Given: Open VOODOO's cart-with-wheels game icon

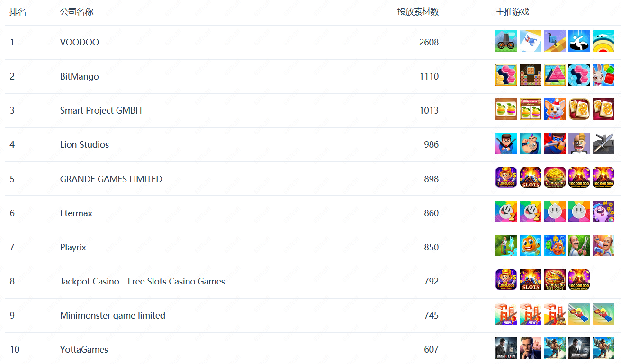Looking at the screenshot, I should [506, 41].
